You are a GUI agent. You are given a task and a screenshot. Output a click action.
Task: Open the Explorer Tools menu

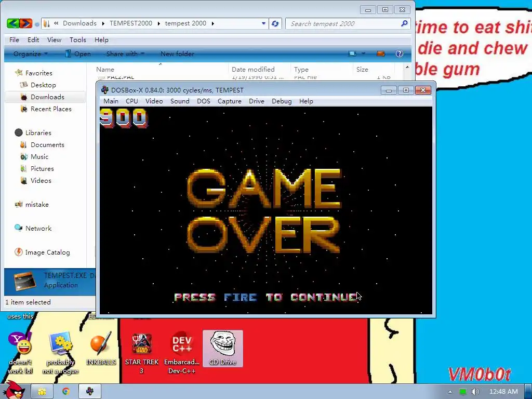point(78,39)
